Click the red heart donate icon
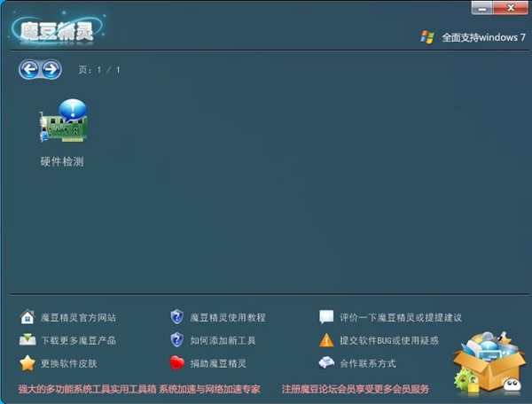532x404 pixels. click(177, 363)
